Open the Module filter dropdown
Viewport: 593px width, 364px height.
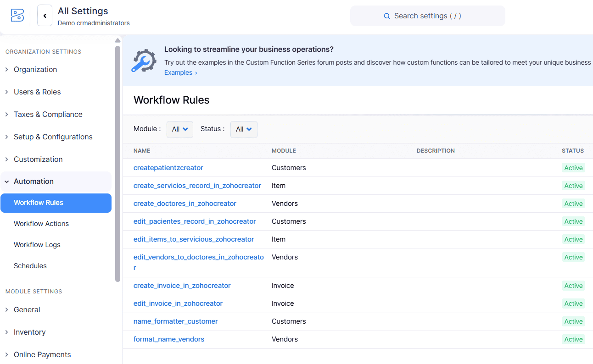179,129
